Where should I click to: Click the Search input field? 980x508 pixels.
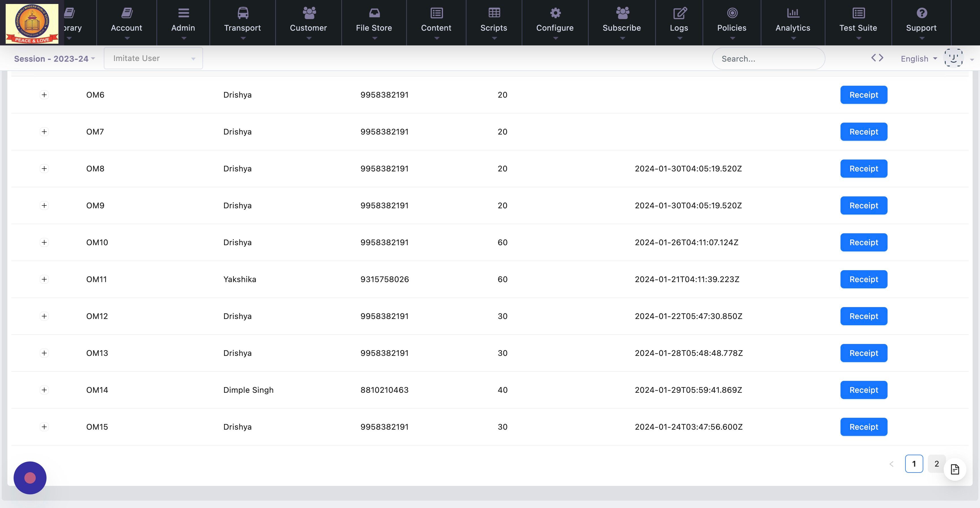[x=768, y=59]
